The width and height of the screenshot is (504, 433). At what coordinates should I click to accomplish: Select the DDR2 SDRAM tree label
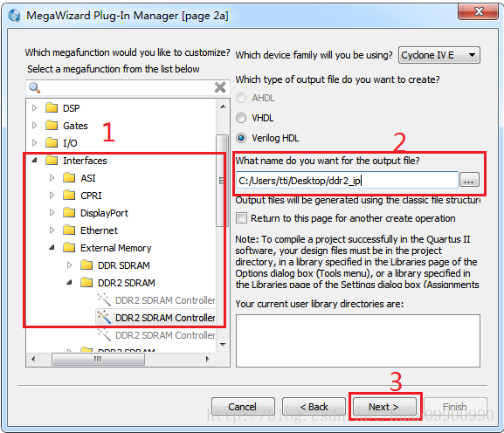[127, 282]
